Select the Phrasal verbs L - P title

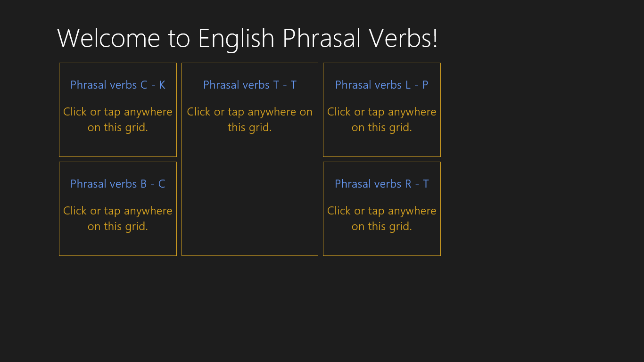[x=382, y=85]
